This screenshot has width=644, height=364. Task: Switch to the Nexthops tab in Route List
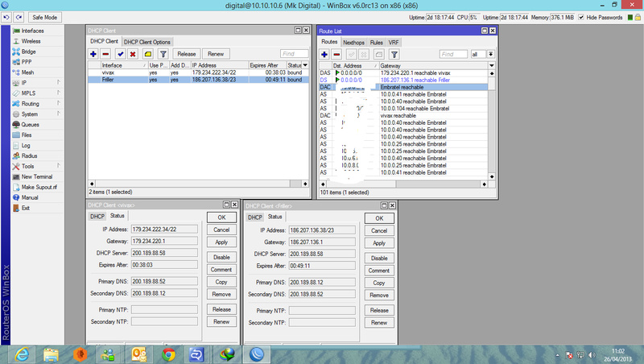[353, 43]
